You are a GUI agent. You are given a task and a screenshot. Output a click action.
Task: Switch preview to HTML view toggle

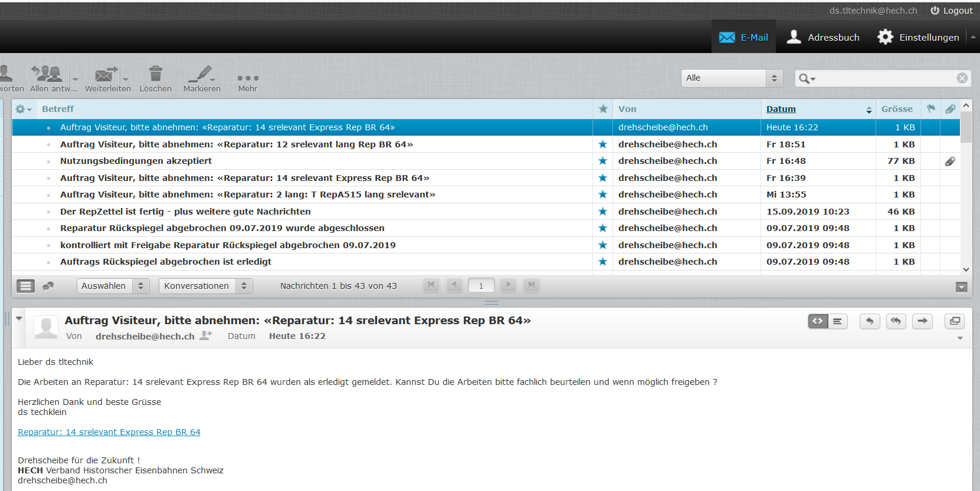(818, 321)
